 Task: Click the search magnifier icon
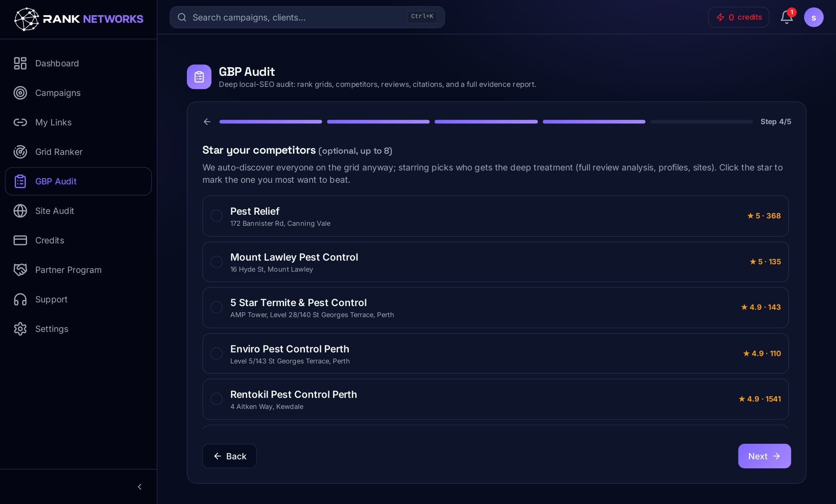[182, 17]
